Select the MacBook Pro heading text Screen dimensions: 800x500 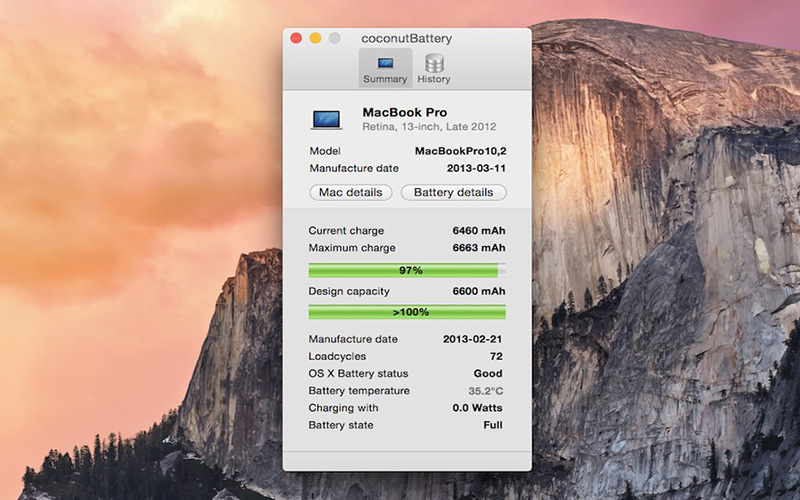pyautogui.click(x=405, y=112)
